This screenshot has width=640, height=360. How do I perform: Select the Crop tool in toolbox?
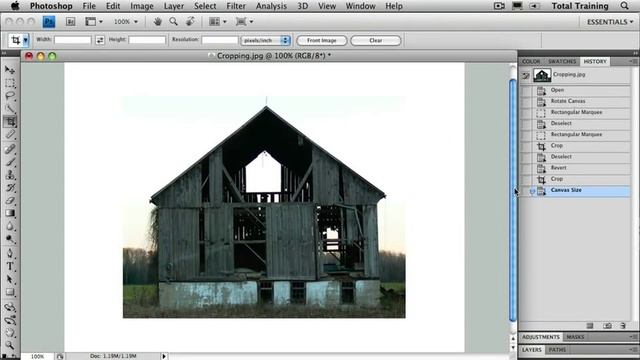click(10, 121)
